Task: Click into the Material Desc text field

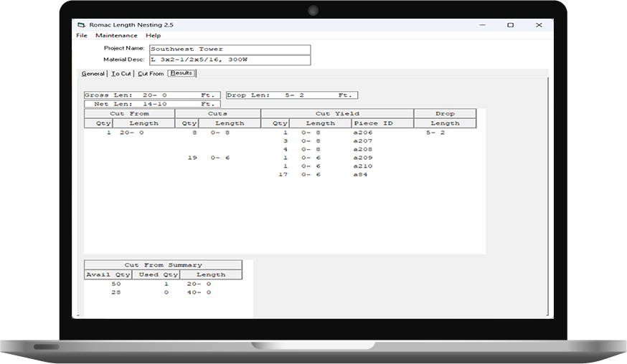Action: pyautogui.click(x=229, y=59)
